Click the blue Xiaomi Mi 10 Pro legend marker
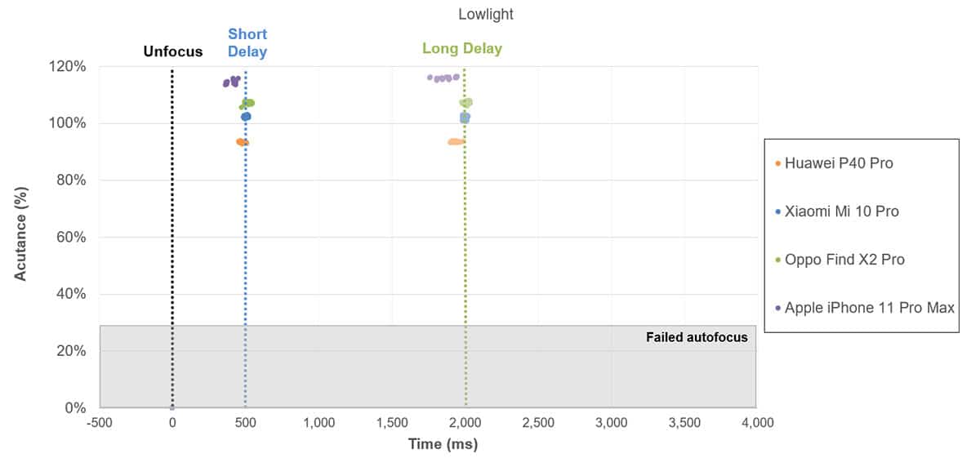 [x=777, y=212]
